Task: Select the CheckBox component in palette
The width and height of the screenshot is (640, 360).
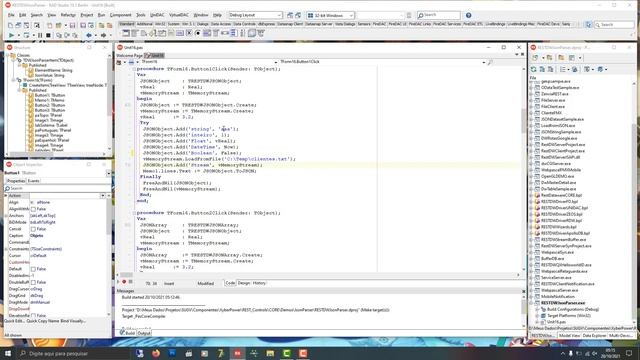Action: 189,33
